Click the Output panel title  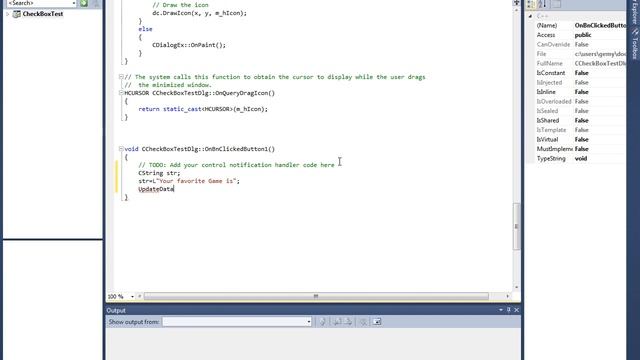(x=116, y=310)
